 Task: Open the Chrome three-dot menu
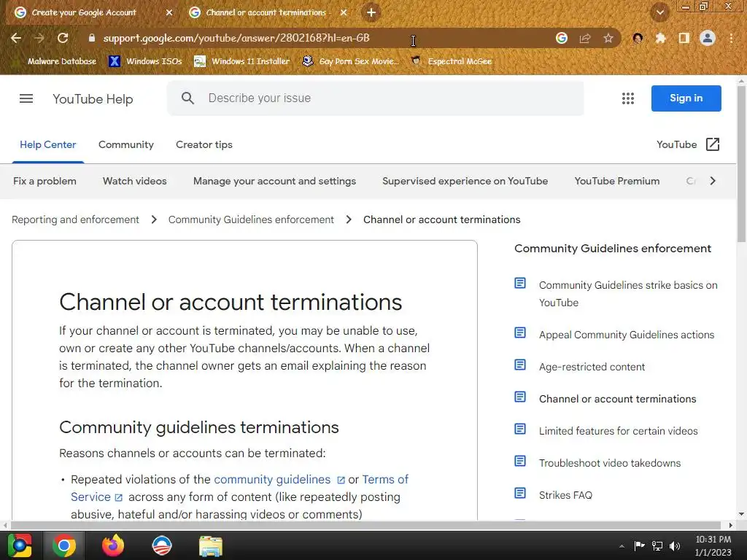[x=731, y=38]
